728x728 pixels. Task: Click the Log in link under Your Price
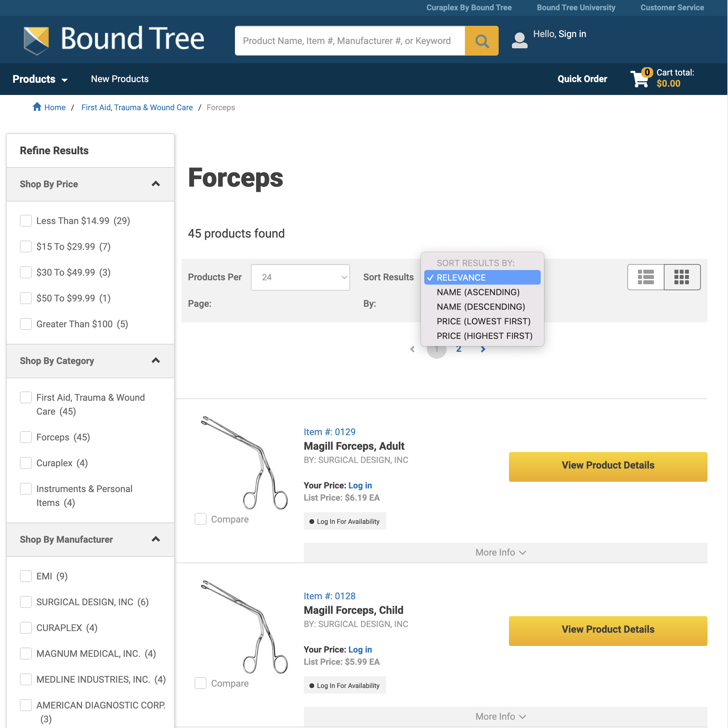point(360,485)
